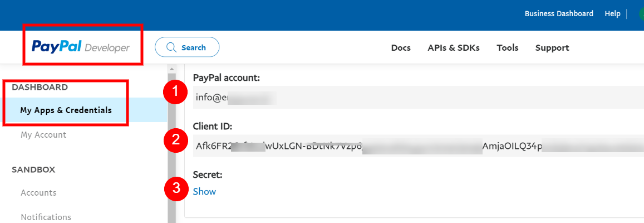Click the sidebar scrollbar up arrow

(x=171, y=69)
